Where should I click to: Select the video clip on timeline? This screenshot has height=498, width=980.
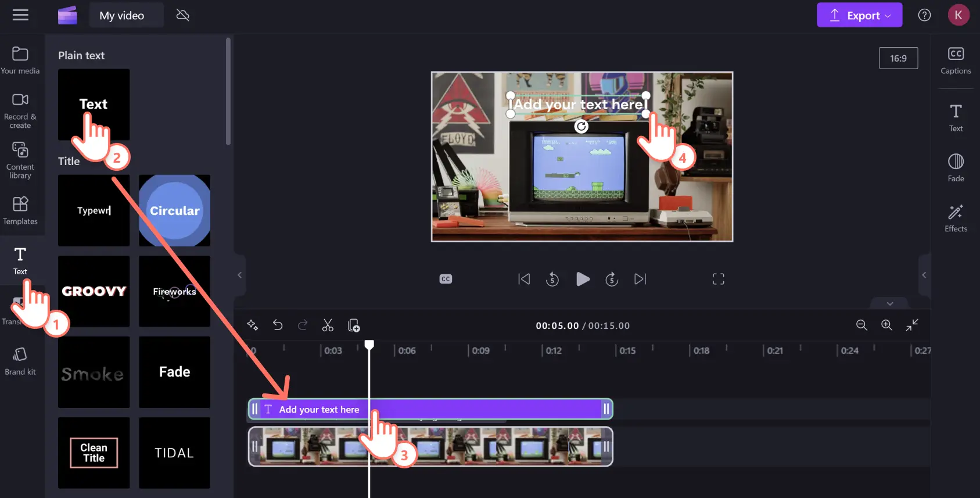pyautogui.click(x=430, y=447)
